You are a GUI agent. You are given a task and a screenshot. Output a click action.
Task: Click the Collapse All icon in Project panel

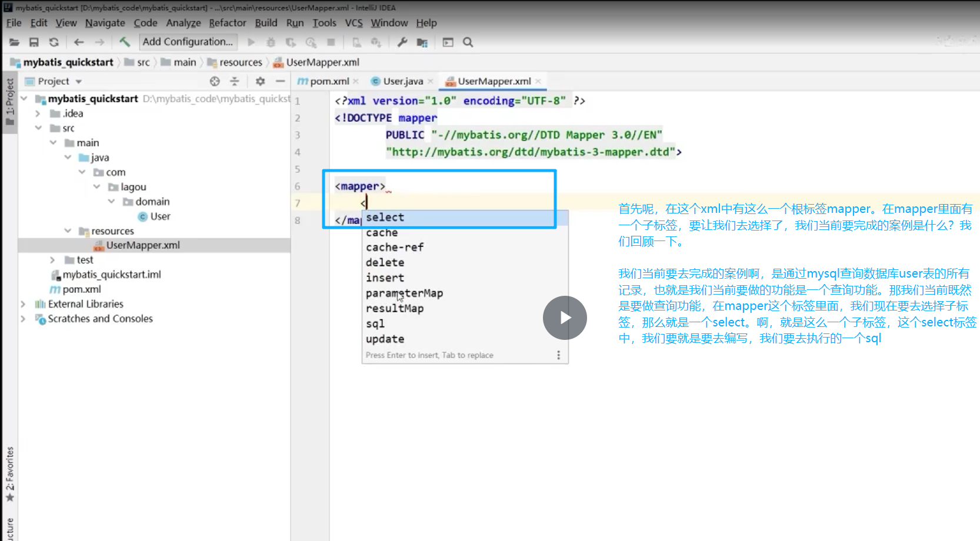click(235, 81)
